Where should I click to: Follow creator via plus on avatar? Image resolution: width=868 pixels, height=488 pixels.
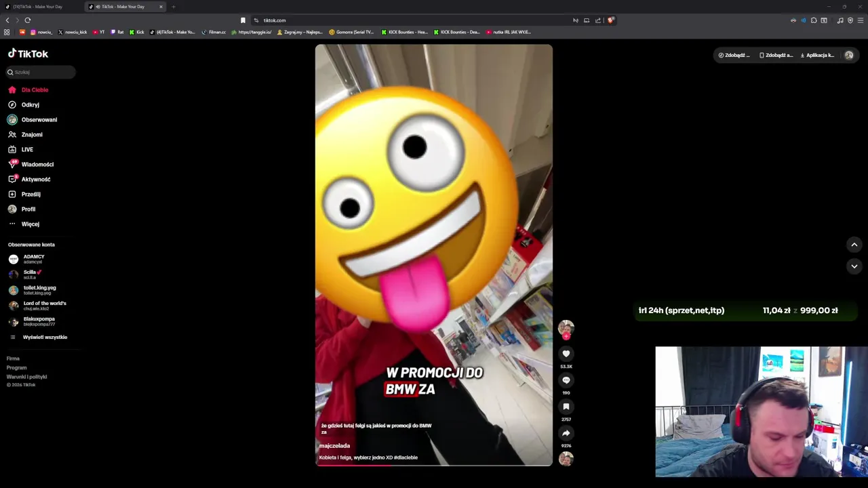[x=566, y=336]
